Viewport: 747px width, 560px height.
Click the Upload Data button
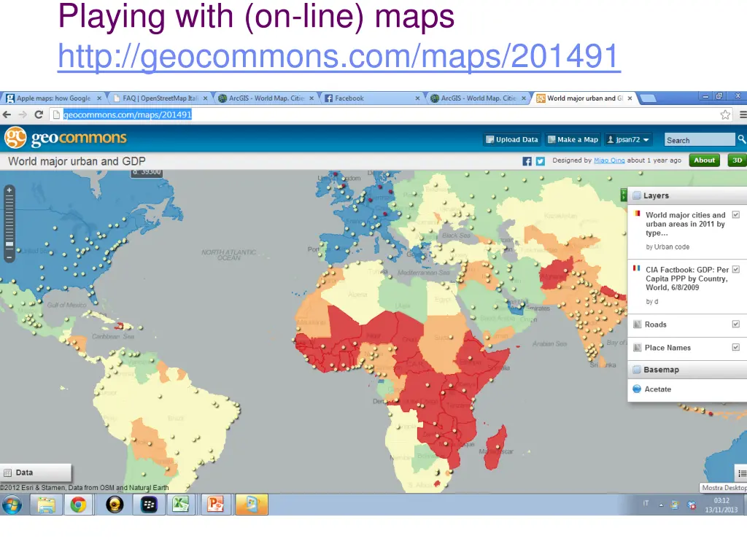512,139
